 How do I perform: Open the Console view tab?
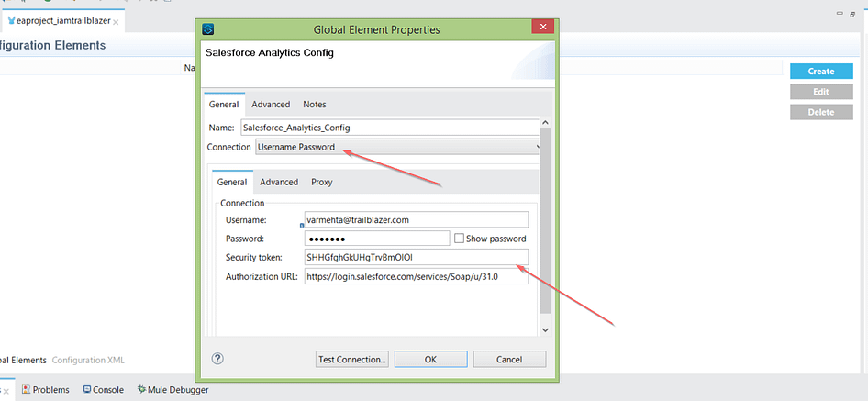(104, 390)
